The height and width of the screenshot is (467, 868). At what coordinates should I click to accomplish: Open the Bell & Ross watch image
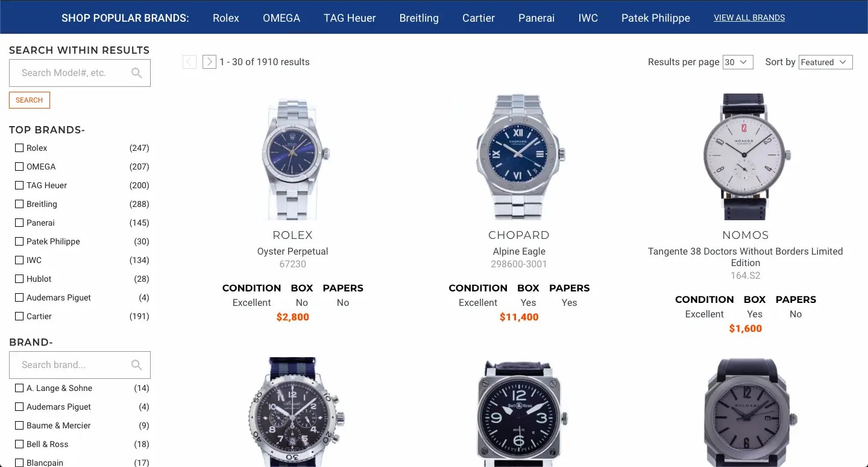tap(519, 414)
